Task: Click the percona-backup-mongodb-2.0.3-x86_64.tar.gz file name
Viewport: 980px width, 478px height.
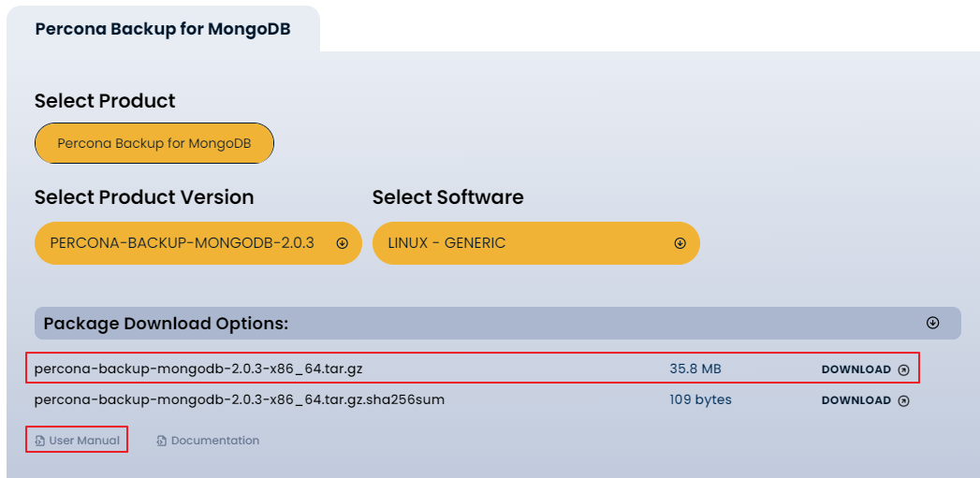Action: click(x=198, y=369)
